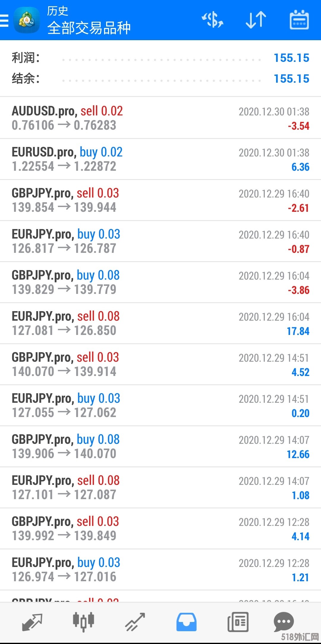321x644 pixels.
Task: Select the History inbox tab
Action: click(x=186, y=622)
